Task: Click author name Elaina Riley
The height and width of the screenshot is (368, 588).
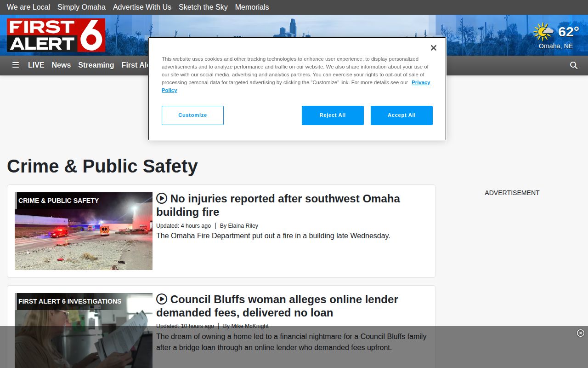Action: (243, 226)
